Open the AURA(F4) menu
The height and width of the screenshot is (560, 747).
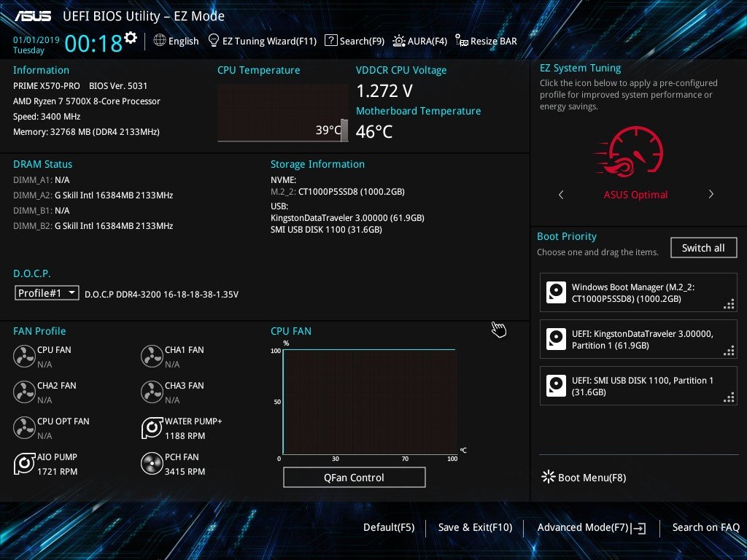[420, 41]
